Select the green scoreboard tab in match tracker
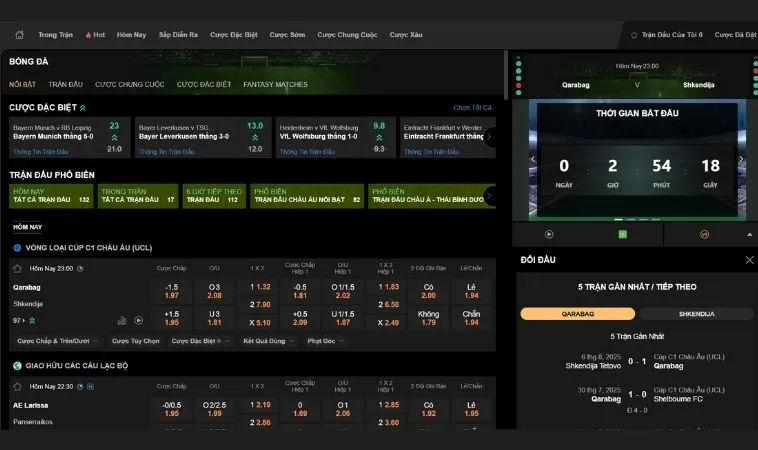Image resolution: width=758 pixels, height=450 pixels. coord(623,234)
